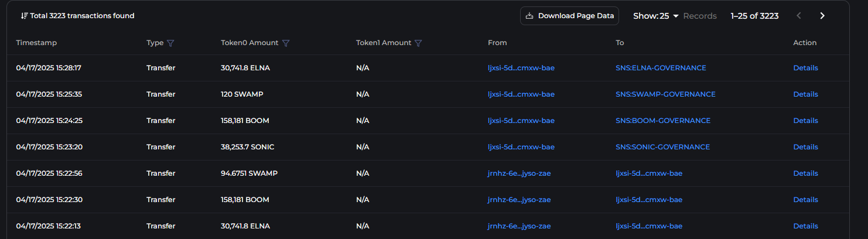Click the download icon in Download Page Data

529,16
